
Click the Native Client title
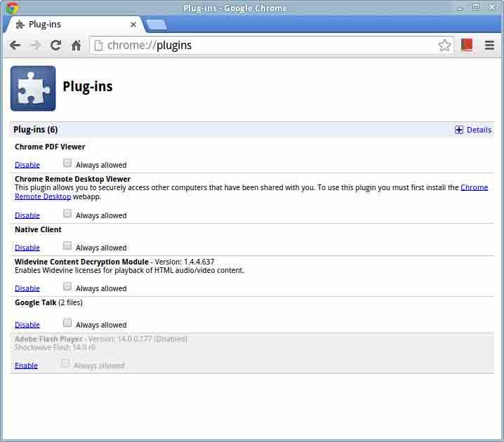(x=38, y=229)
